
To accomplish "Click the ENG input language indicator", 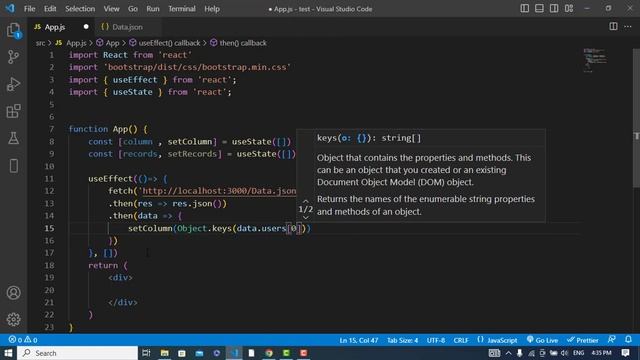I will [578, 353].
